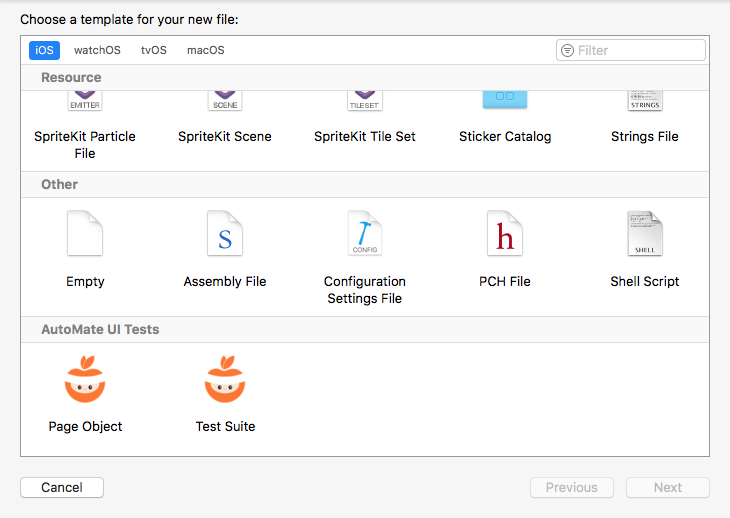The height and width of the screenshot is (518, 730).
Task: Click the SpriteKit Scene label
Action: pyautogui.click(x=225, y=136)
